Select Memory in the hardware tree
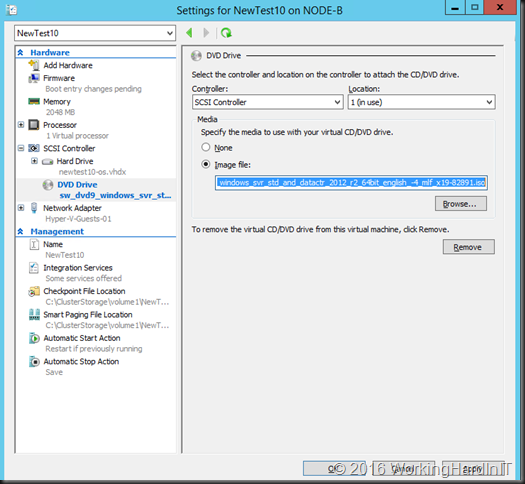The width and height of the screenshot is (525, 484). tap(57, 101)
